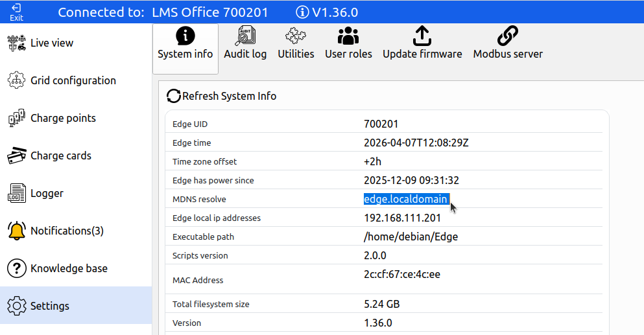The height and width of the screenshot is (335, 644).
Task: Select Logger text in sidebar
Action: coord(47,193)
